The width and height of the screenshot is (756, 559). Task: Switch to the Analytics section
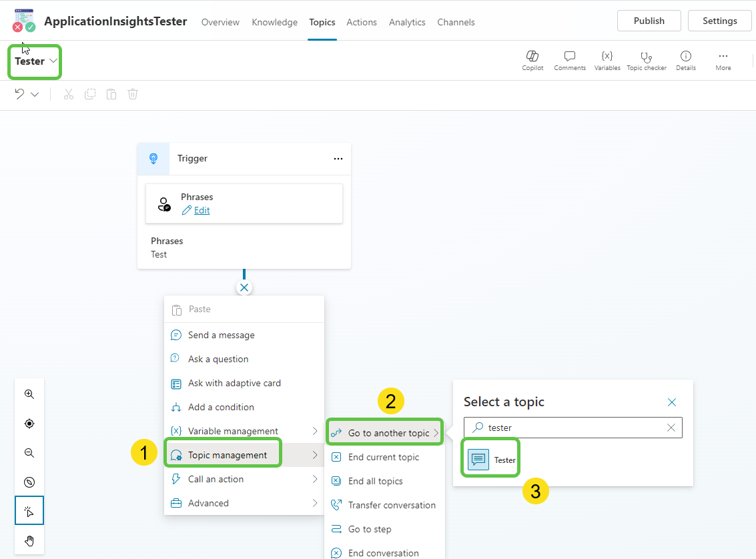coord(407,22)
